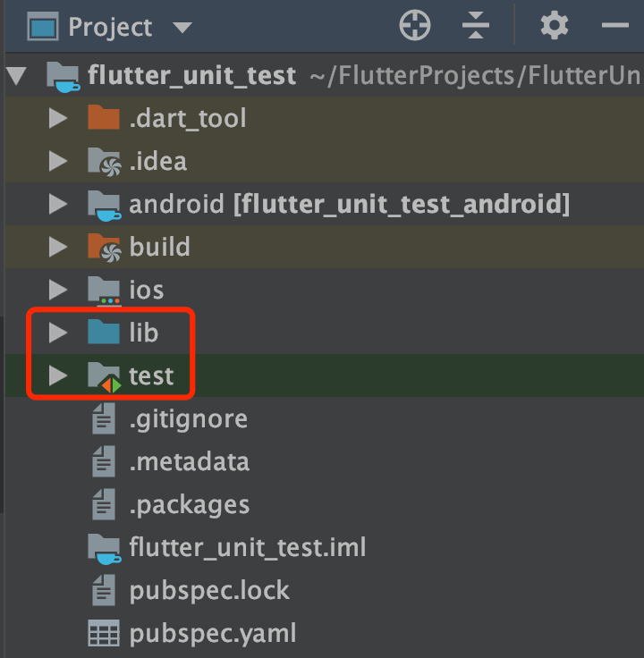The height and width of the screenshot is (658, 644).
Task: Click the test folder icon
Action: coord(104,377)
